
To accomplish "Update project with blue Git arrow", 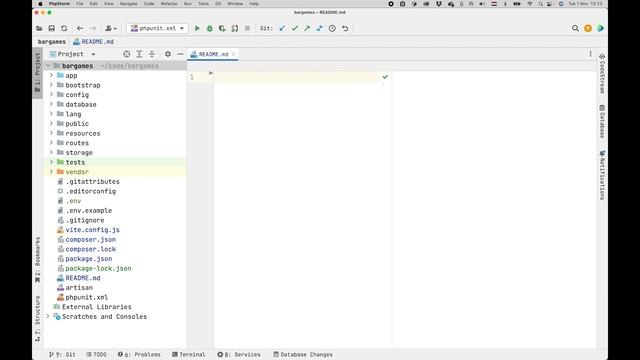I will (x=282, y=28).
